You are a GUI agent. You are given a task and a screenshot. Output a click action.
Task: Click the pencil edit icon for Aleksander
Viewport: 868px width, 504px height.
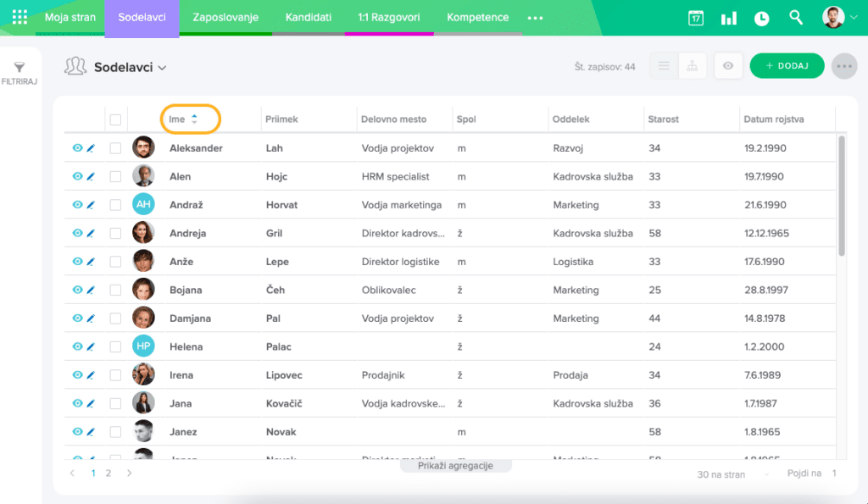click(x=91, y=148)
